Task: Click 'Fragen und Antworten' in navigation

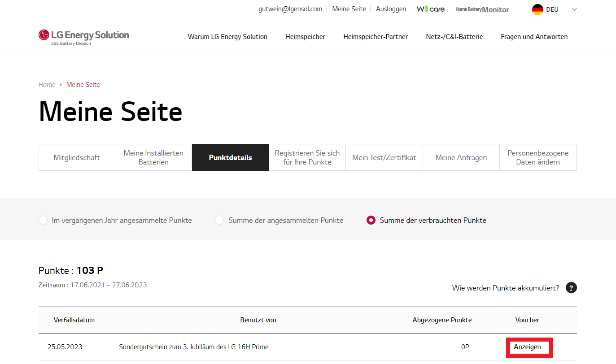Action: pyautogui.click(x=534, y=37)
